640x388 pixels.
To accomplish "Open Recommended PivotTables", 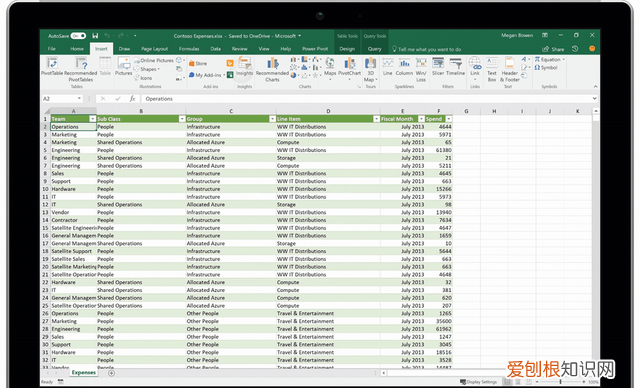I will coord(81,69).
